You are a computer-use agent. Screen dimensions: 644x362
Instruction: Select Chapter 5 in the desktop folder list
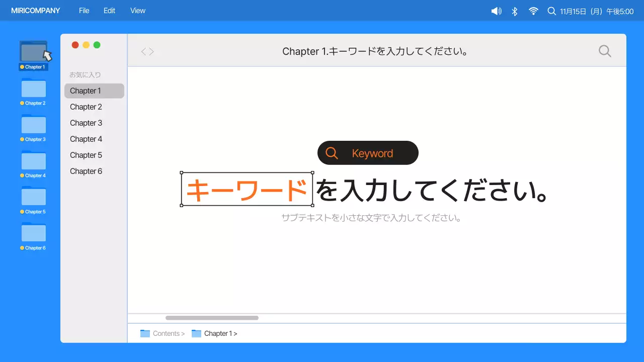(33, 197)
